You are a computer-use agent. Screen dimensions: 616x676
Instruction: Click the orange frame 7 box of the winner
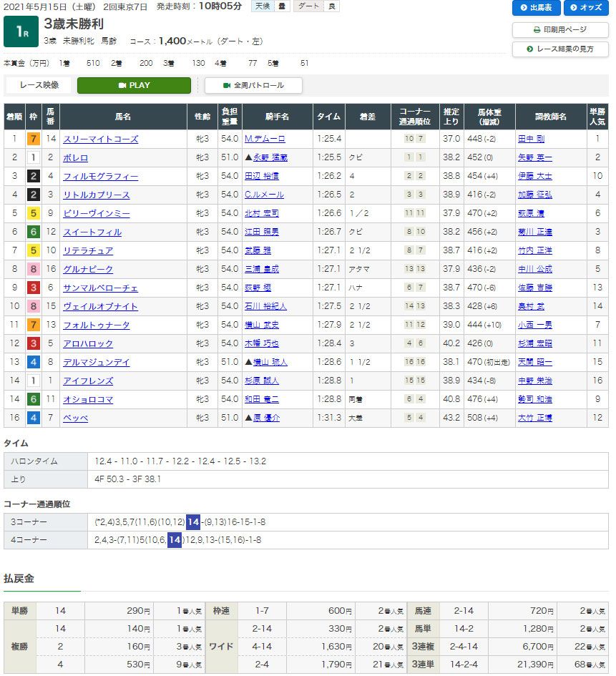33,139
